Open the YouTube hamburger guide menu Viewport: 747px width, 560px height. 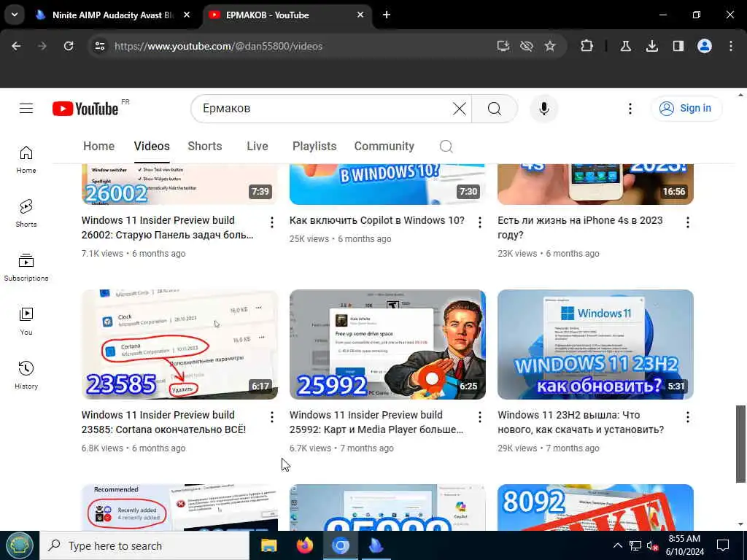[26, 109]
